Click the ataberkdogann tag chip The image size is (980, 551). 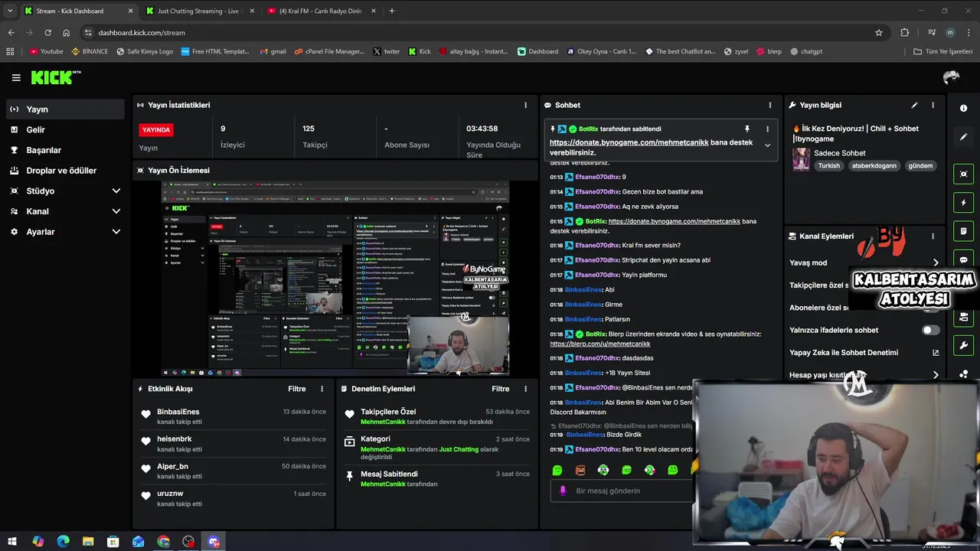point(874,165)
